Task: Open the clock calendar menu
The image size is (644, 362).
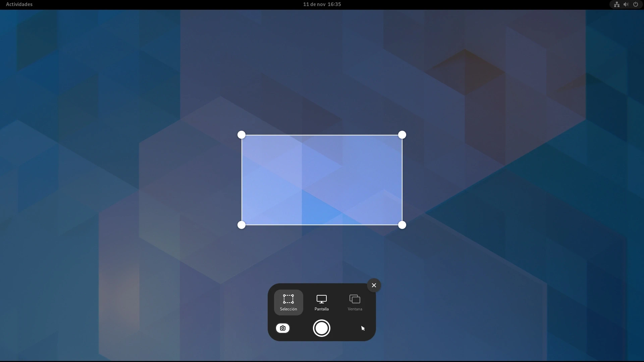Action: point(322,4)
